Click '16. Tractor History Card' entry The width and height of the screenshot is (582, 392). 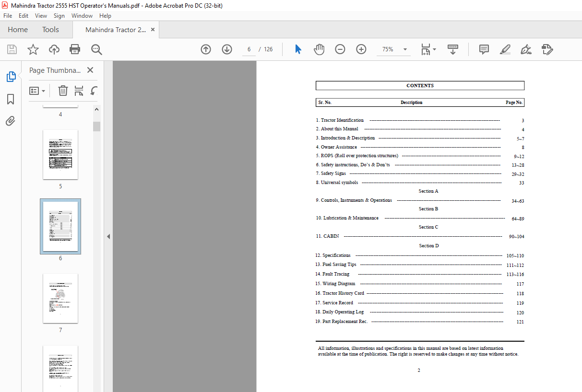coord(340,293)
